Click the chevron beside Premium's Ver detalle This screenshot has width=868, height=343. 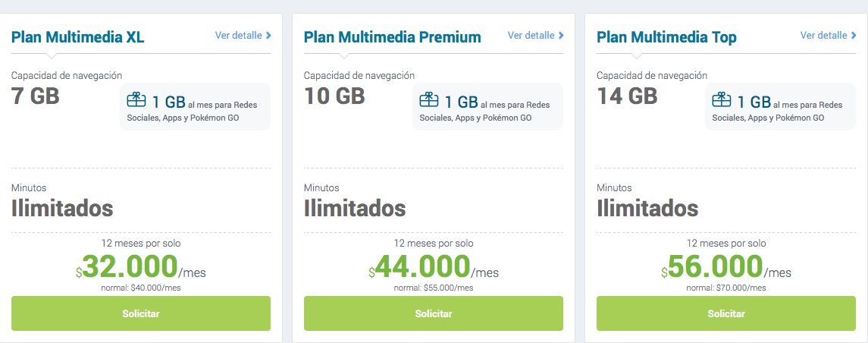tap(561, 36)
